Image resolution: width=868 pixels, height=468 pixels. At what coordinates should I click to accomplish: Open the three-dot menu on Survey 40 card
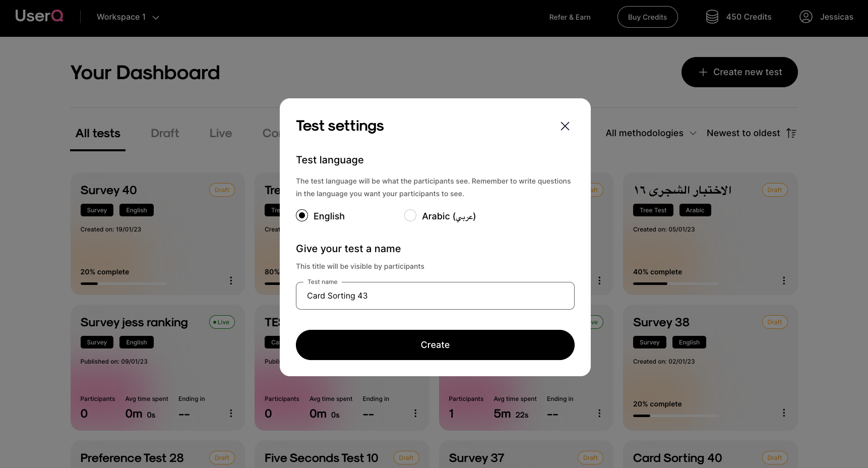(231, 280)
